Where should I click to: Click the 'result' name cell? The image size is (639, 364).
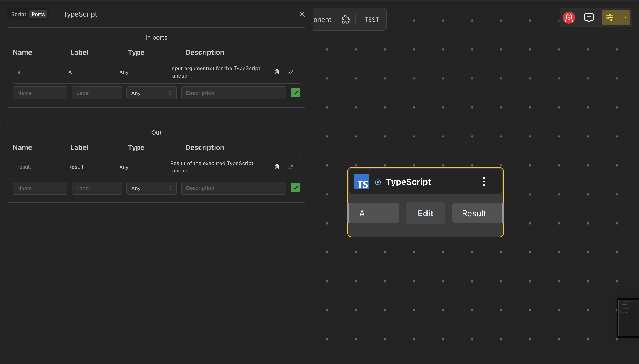coord(24,167)
